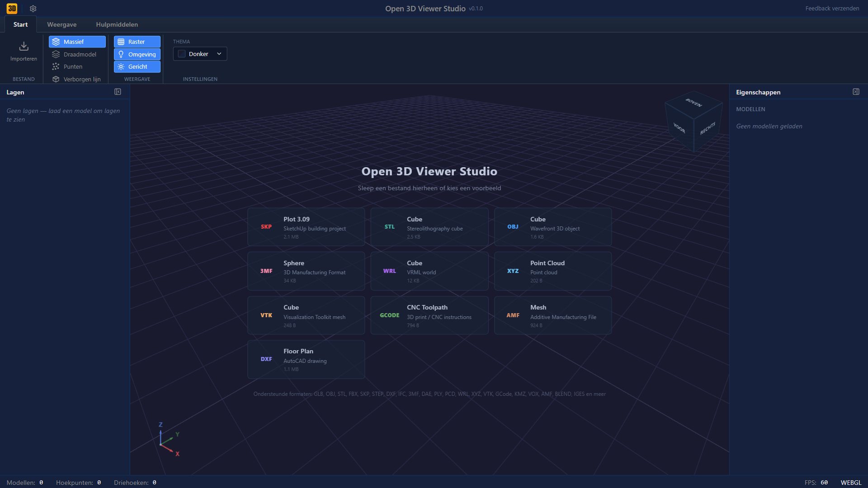Click the Modellen count in status bar

point(25,483)
